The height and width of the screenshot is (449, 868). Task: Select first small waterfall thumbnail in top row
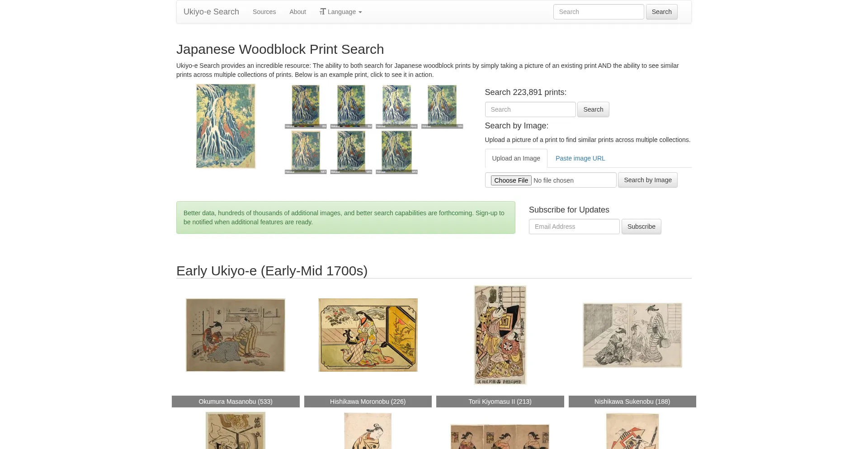click(x=306, y=106)
